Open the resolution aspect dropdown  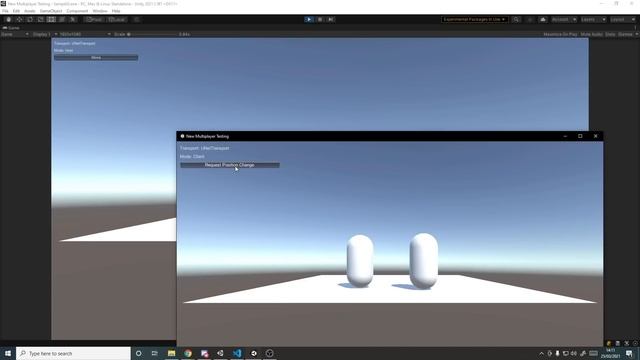pos(85,34)
